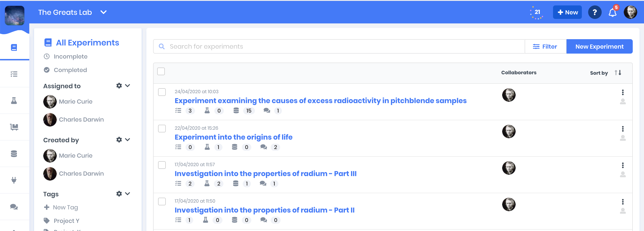The width and height of the screenshot is (644, 231).
Task: Open the notifications bell
Action: [x=612, y=13]
